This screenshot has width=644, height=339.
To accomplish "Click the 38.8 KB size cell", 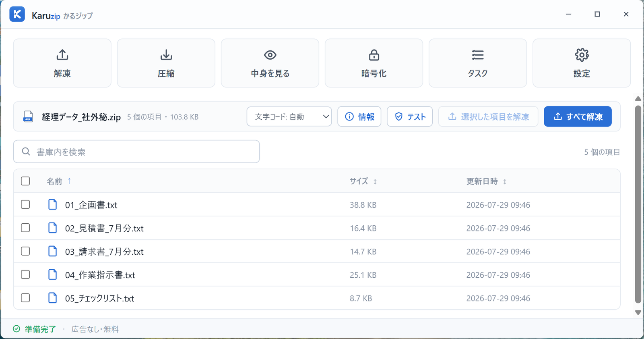I will coord(363,205).
